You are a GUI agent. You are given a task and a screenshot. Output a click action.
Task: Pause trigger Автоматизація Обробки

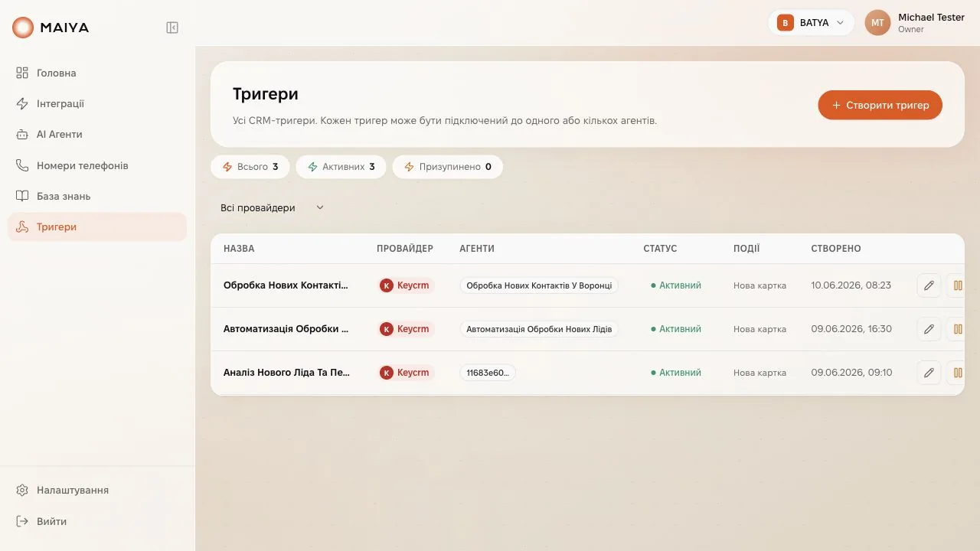pyautogui.click(x=957, y=329)
